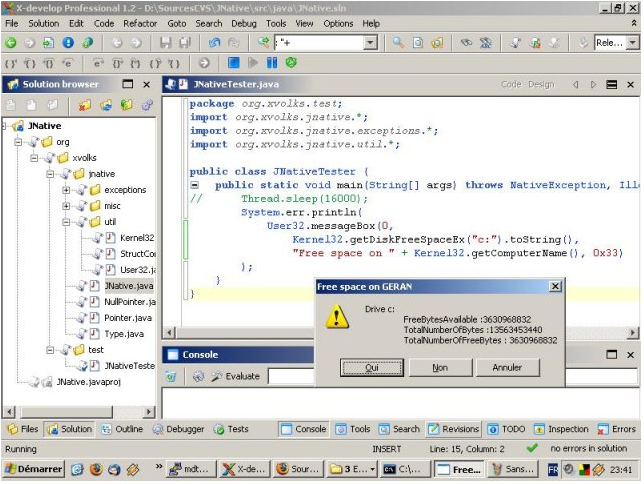Click the round arrow icon beside stop button
644x484 pixels.
click(x=204, y=63)
